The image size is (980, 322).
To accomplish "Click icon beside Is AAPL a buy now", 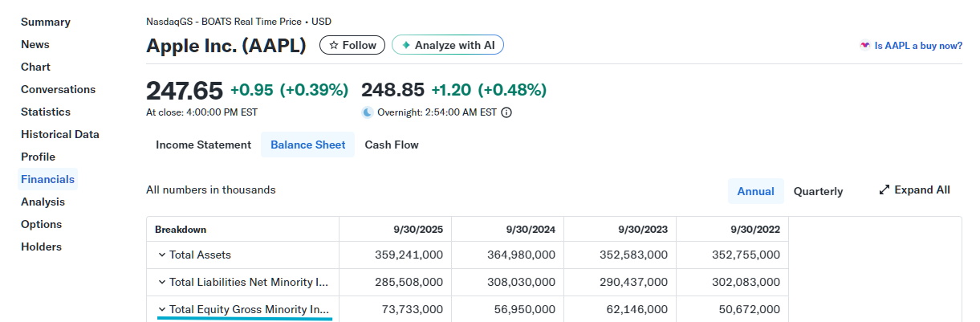I will tap(864, 46).
